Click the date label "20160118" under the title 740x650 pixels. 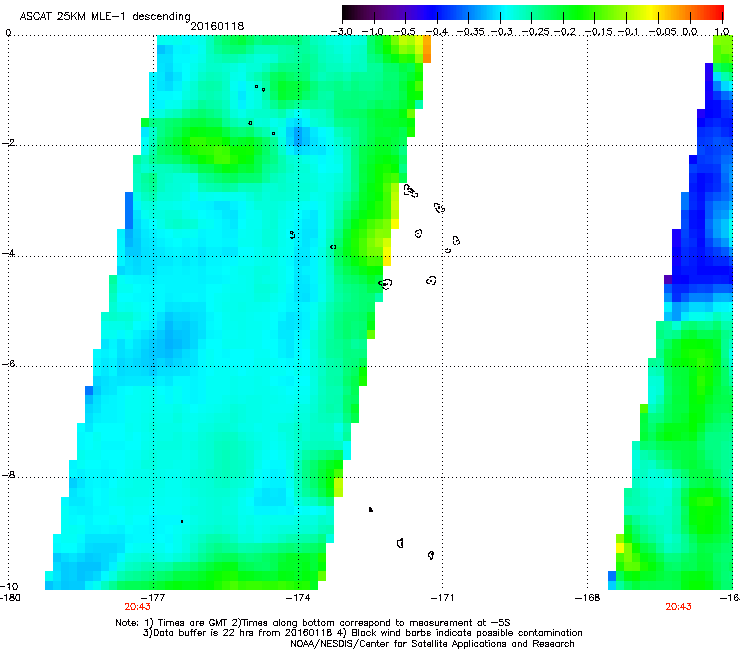pos(217,26)
